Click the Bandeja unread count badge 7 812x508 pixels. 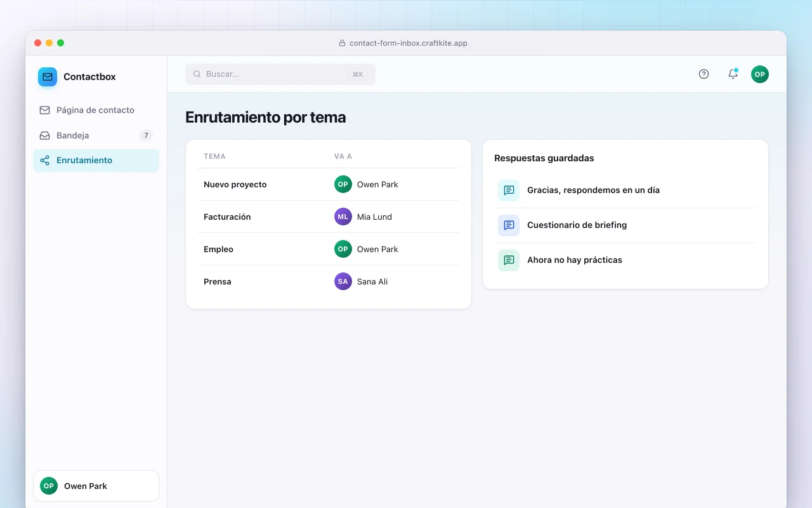coord(146,135)
